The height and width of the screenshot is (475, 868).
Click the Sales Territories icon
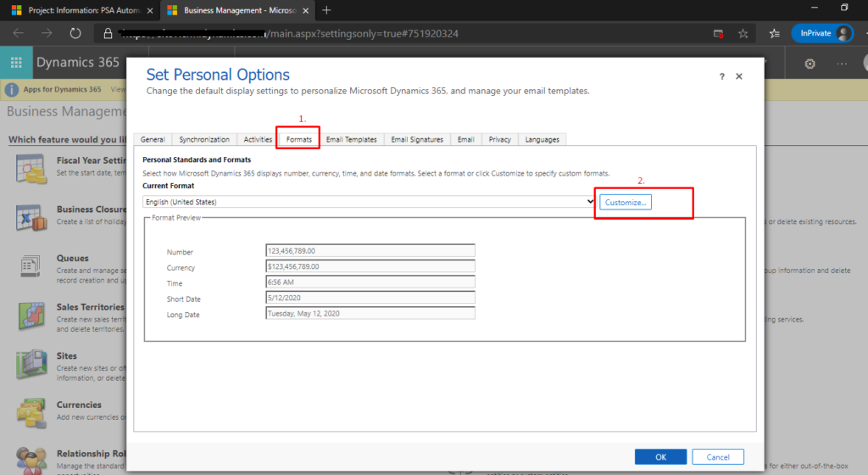pyautogui.click(x=31, y=316)
